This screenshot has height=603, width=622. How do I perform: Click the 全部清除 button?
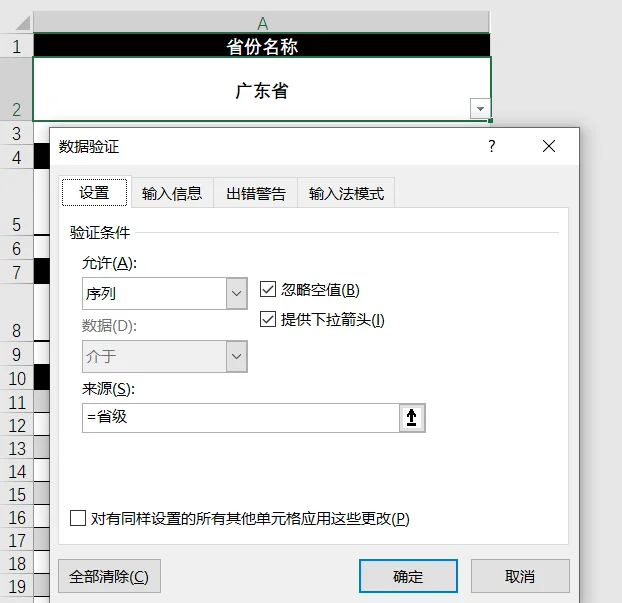[109, 576]
